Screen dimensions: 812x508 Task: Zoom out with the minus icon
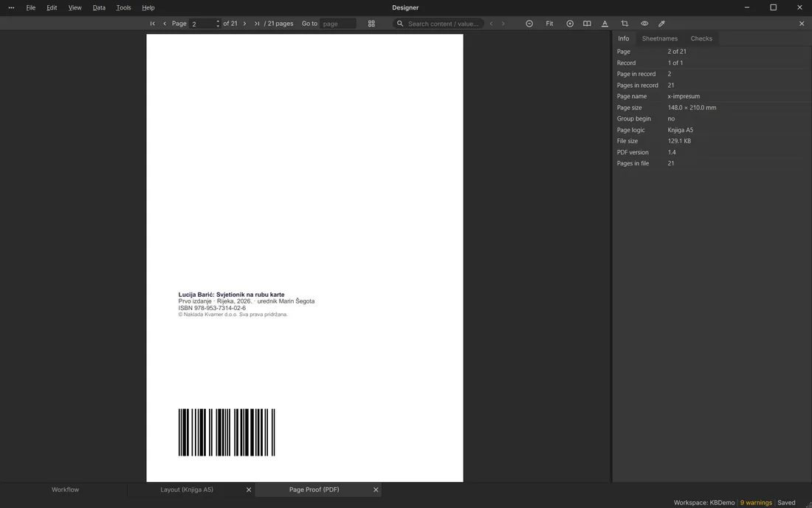[x=529, y=24]
